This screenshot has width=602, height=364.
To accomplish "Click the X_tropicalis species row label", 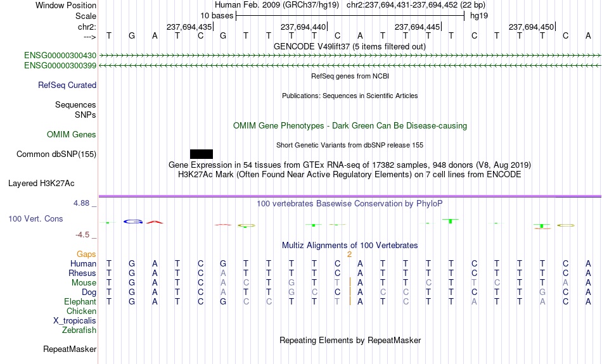I will [x=75, y=321].
